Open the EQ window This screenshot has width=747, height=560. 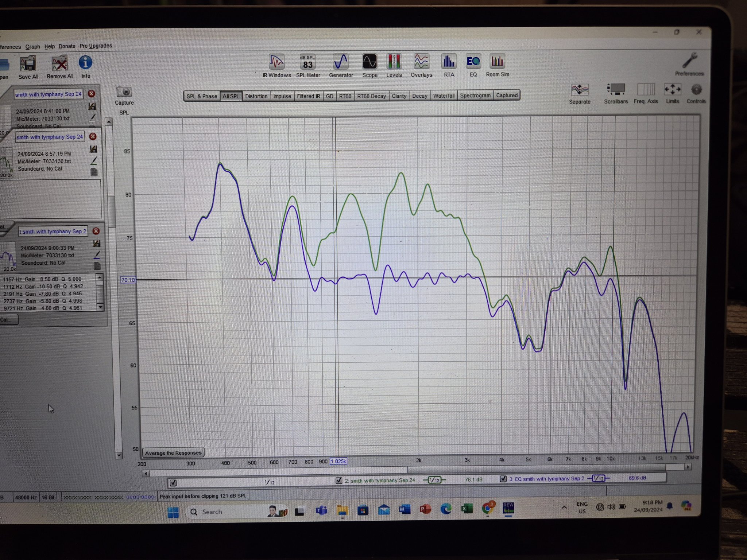[473, 65]
